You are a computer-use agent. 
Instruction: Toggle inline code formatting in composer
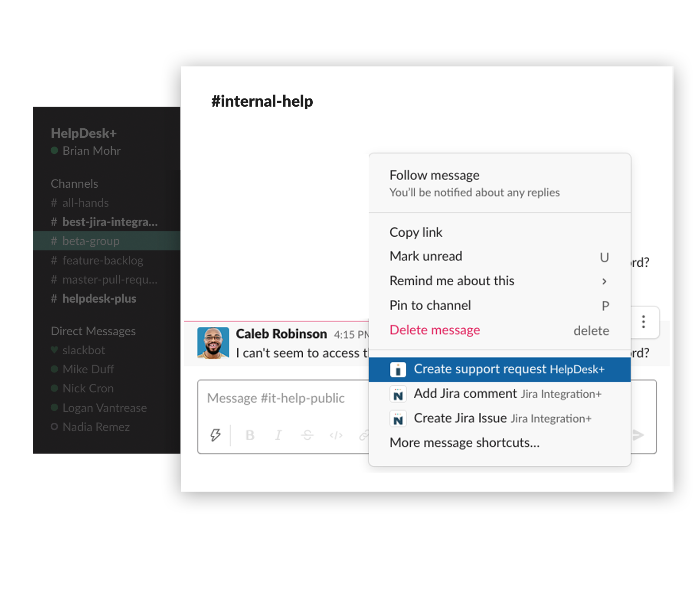click(x=336, y=435)
